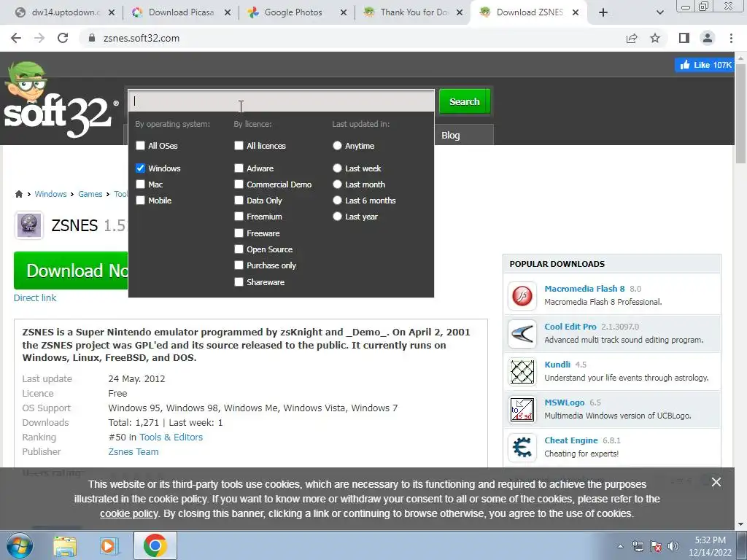Image resolution: width=747 pixels, height=560 pixels.
Task: Click the MSWLogo app icon
Action: 522,410
